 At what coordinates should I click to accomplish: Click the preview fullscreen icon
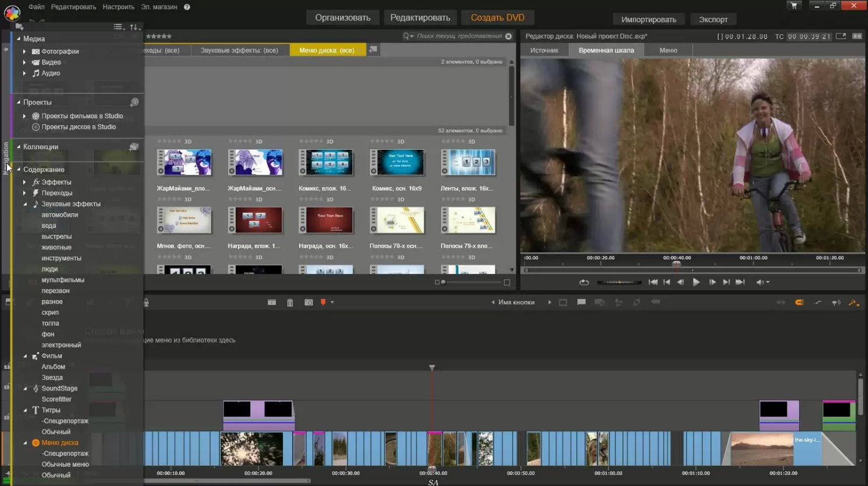pyautogui.click(x=841, y=36)
